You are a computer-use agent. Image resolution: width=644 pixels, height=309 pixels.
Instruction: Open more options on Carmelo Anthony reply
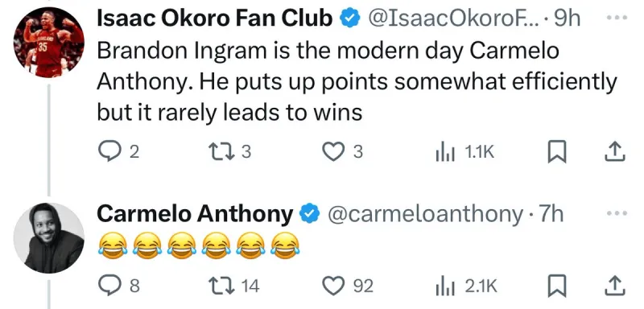coord(617,213)
